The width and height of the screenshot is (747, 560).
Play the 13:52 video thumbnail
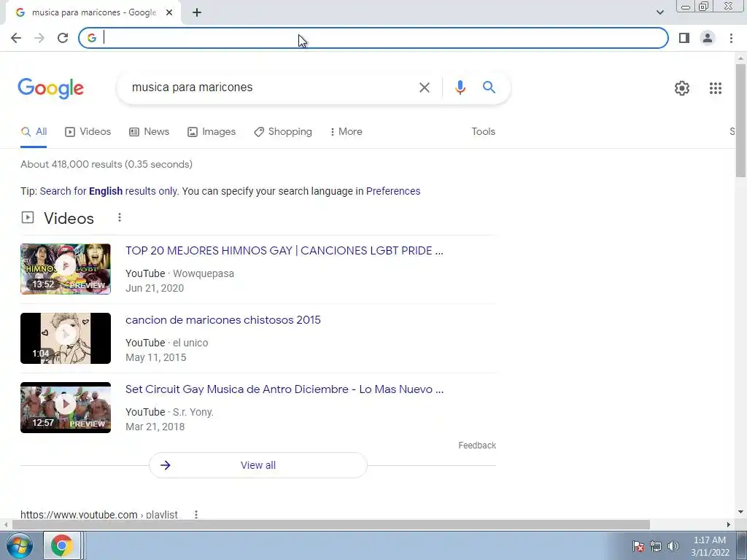65,269
